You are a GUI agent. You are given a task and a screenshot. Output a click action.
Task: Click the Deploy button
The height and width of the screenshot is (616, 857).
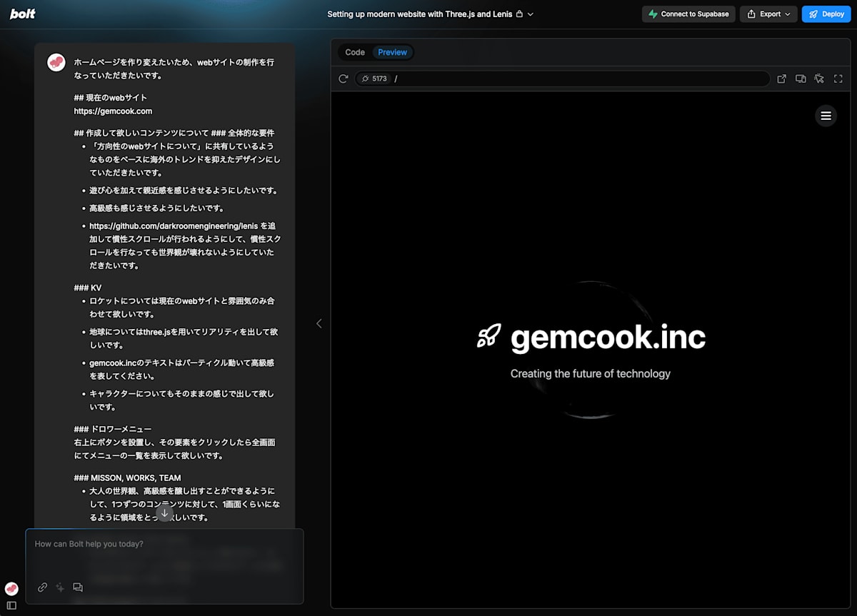click(x=826, y=14)
